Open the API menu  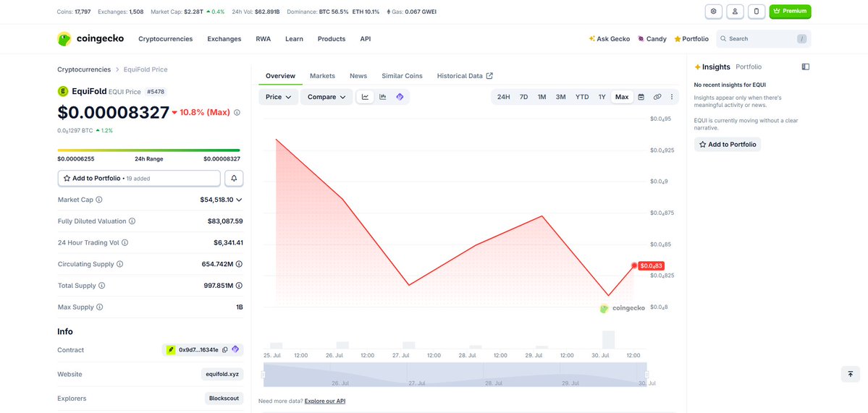point(366,39)
